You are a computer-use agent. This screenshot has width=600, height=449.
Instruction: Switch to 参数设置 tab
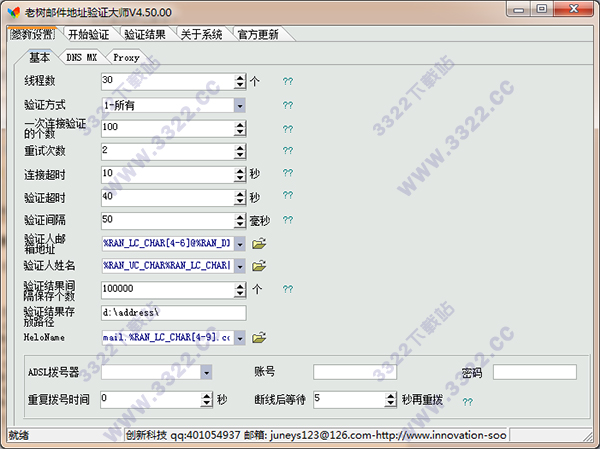33,34
